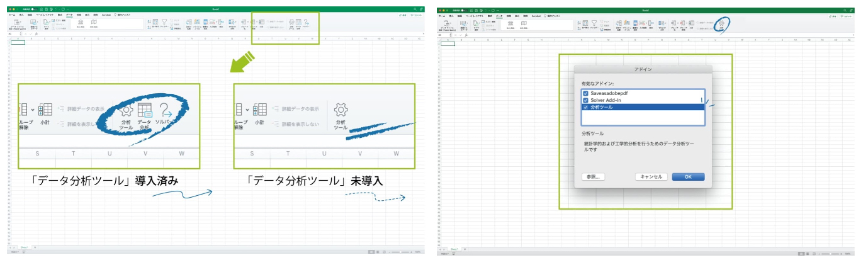The height and width of the screenshot is (267, 868).
Task: Open Acrobat tab in left screenshot ribbon
Action: [106, 14]
